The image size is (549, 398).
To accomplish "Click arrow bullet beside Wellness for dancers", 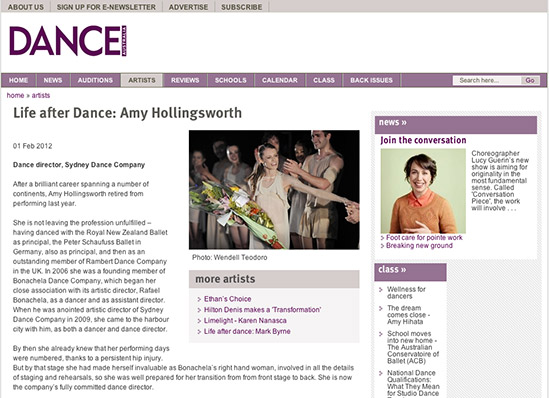I will click(x=381, y=289).
